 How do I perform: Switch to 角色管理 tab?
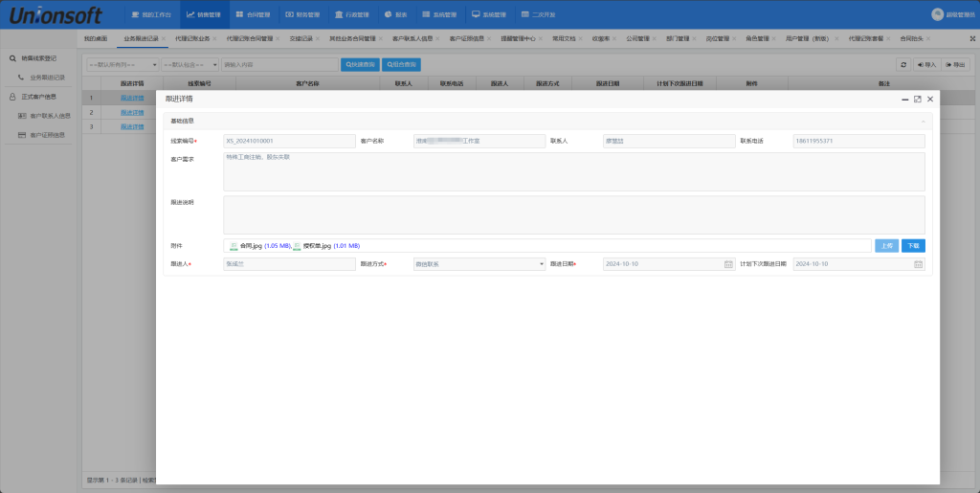[x=757, y=38]
